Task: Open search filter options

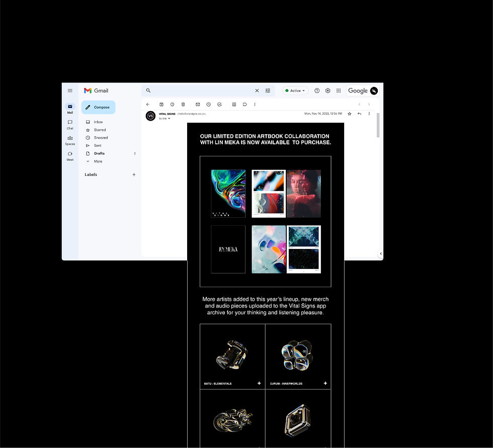Action: tap(268, 91)
